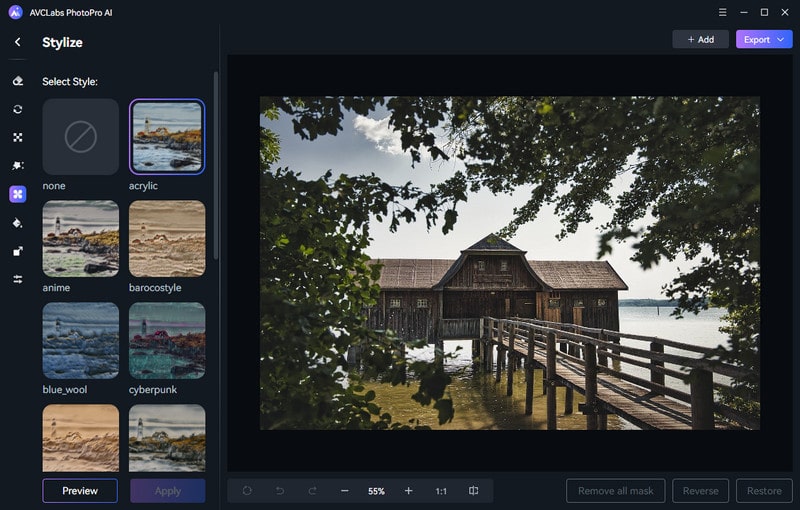Open the sliders adjustment tool in sidebar
The width and height of the screenshot is (800, 510).
pyautogui.click(x=18, y=279)
